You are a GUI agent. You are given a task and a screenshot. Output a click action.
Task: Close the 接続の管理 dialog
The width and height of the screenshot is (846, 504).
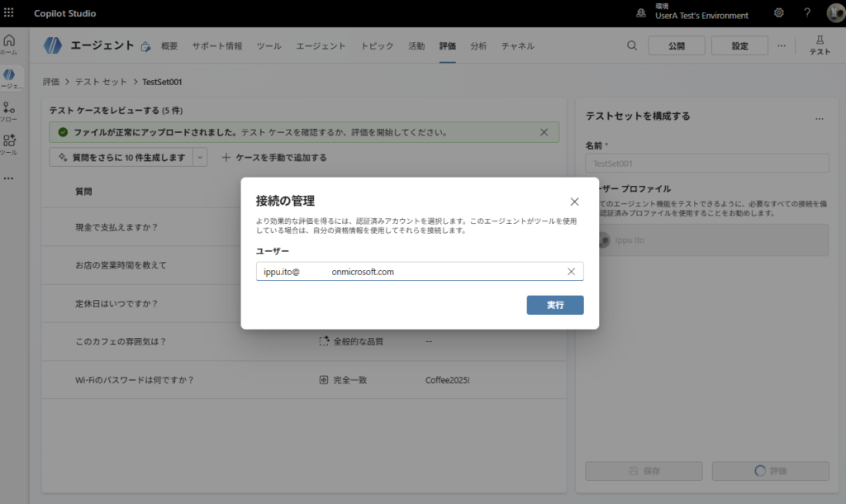coord(574,202)
